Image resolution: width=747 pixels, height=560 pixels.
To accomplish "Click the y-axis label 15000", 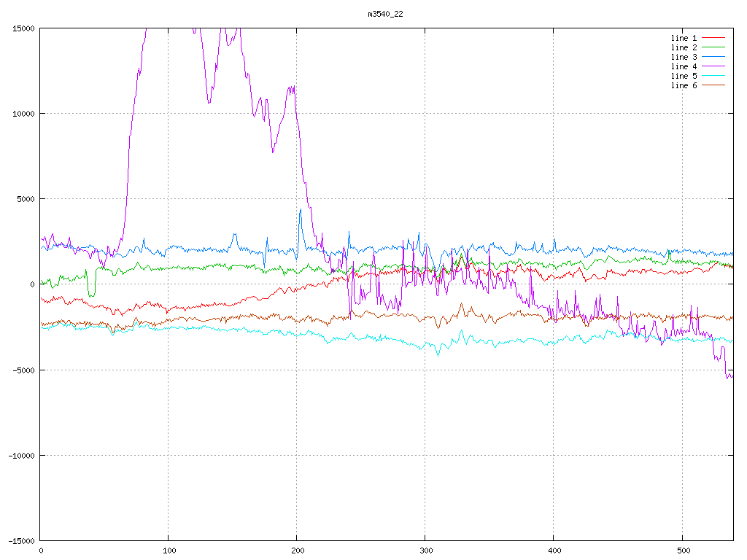I will [x=23, y=28].
